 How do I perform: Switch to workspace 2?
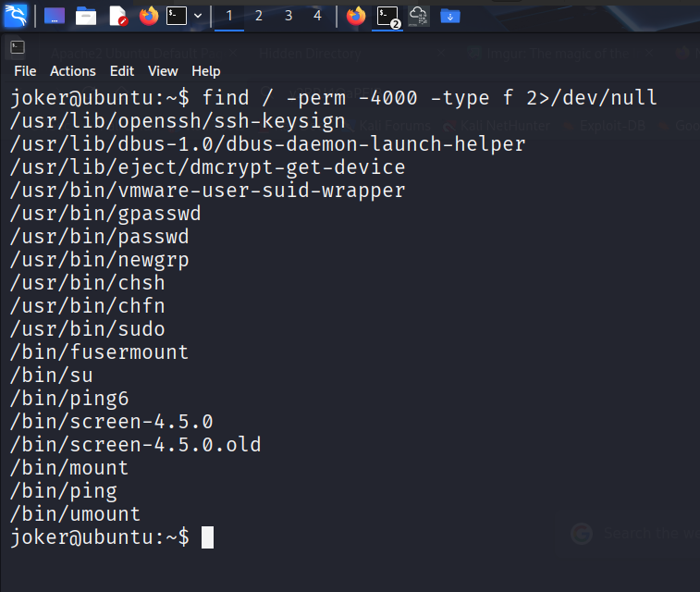259,16
